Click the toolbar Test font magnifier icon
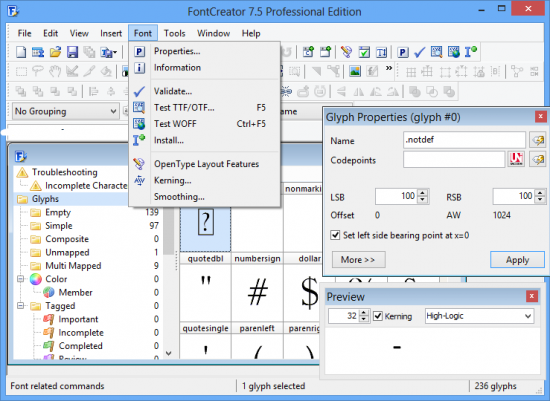This screenshot has width=550, height=401. [437, 52]
